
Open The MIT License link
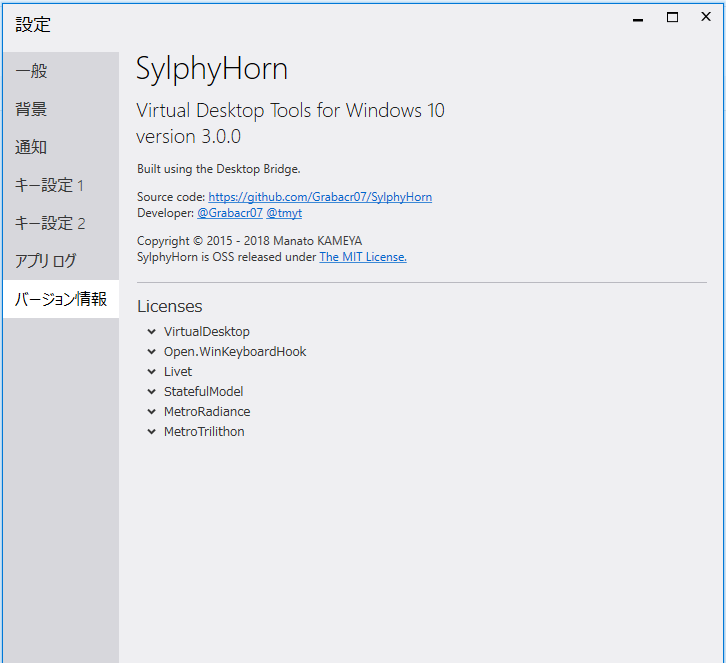(363, 257)
